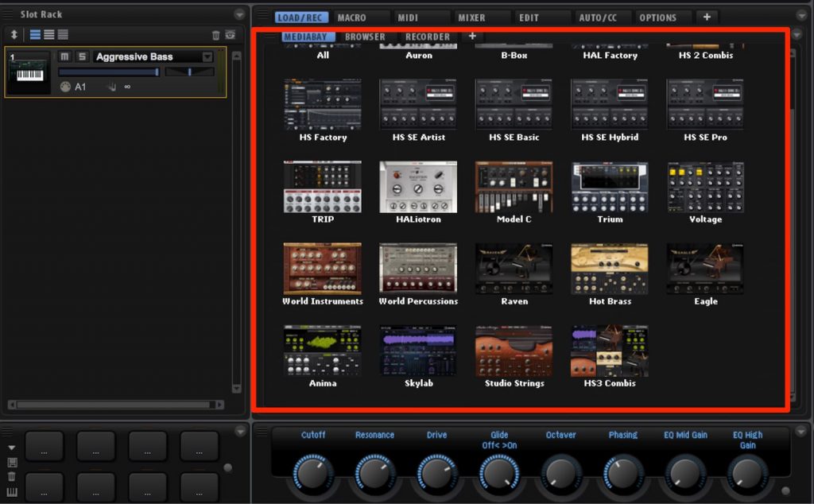The image size is (814, 504).
Task: Click the MIDI port icon beside A1
Action: [x=65, y=87]
